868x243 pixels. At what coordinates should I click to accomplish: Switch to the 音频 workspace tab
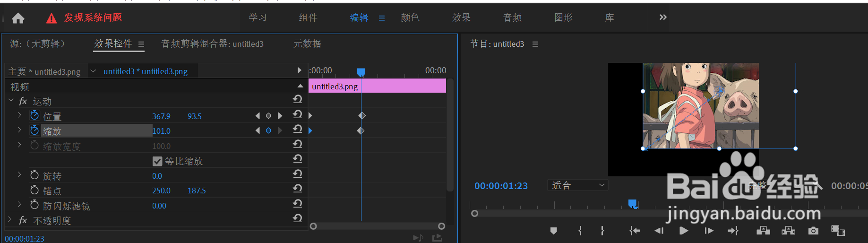[513, 17]
